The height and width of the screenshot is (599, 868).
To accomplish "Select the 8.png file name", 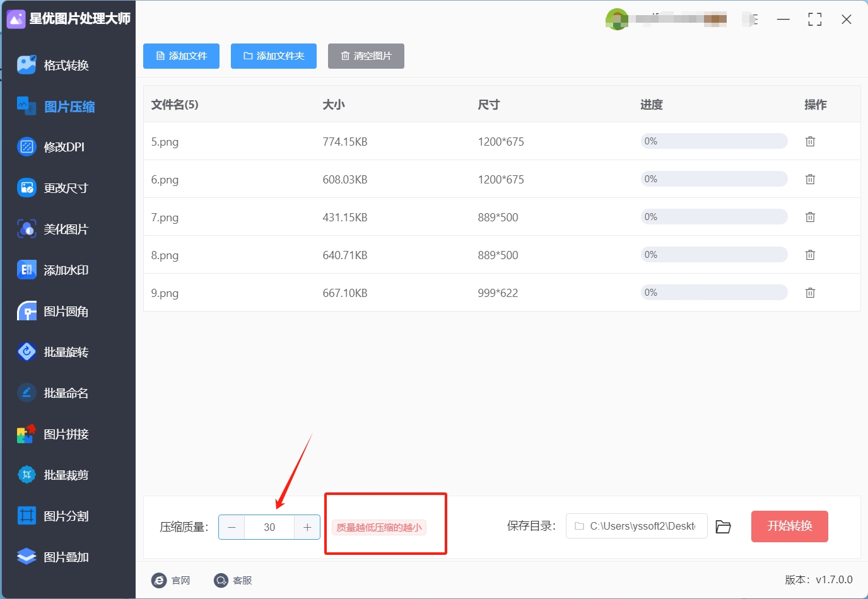I will pos(165,255).
